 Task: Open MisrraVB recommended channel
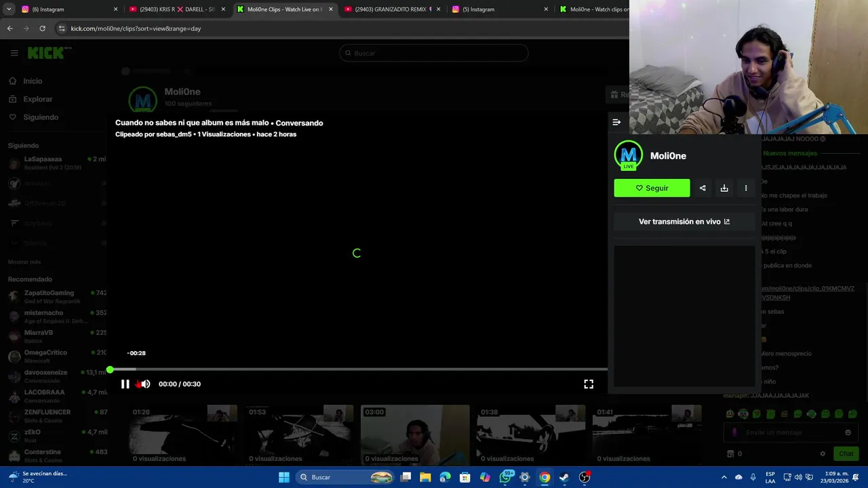(56, 336)
